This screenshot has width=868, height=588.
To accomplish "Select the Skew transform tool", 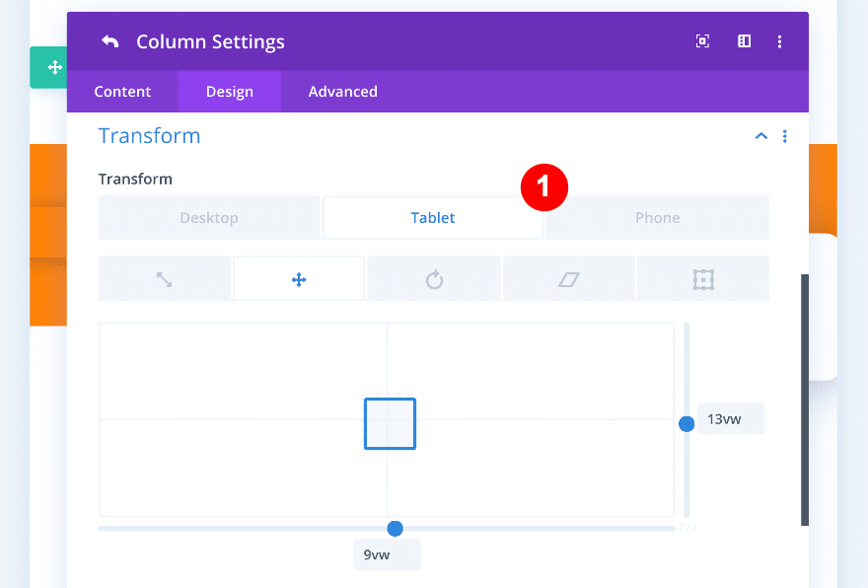I will point(569,277).
